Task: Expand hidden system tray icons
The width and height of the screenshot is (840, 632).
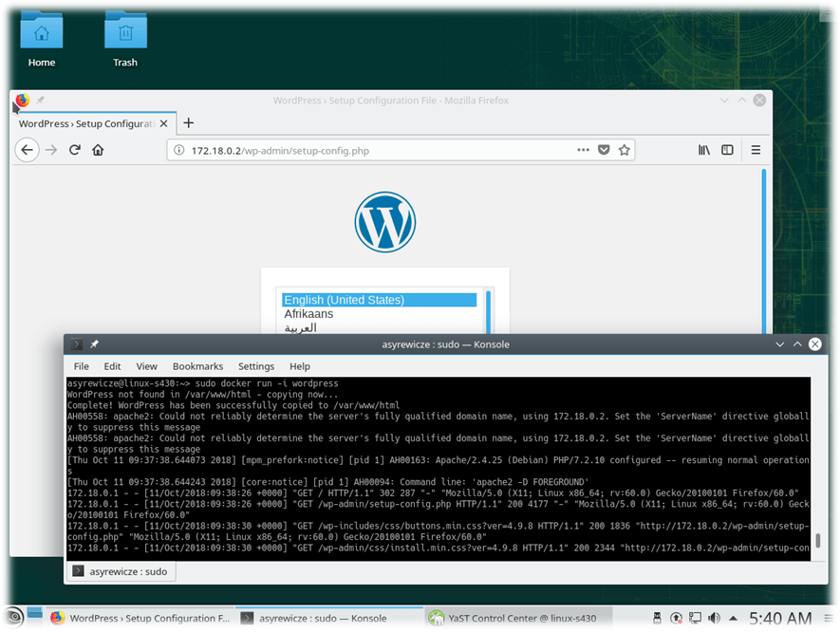Action: [734, 619]
